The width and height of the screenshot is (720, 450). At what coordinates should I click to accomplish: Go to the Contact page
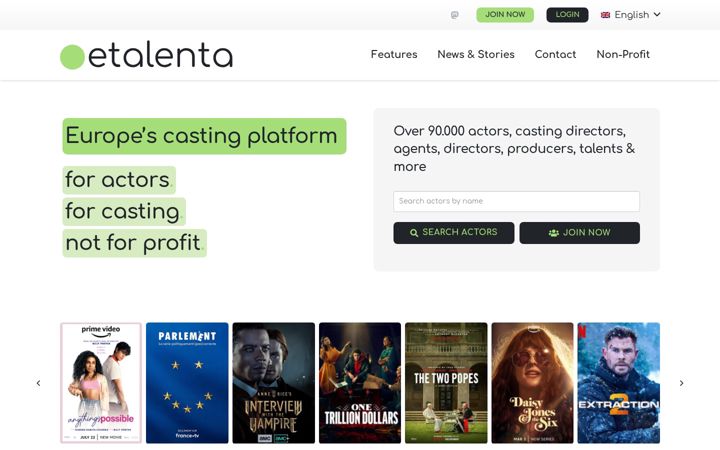(x=555, y=54)
